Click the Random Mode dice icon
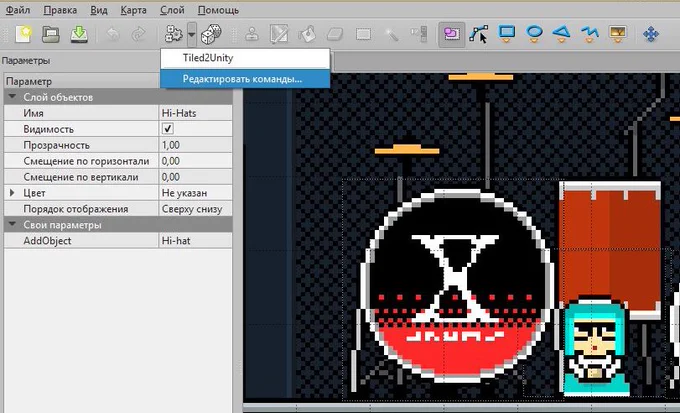 (x=211, y=34)
